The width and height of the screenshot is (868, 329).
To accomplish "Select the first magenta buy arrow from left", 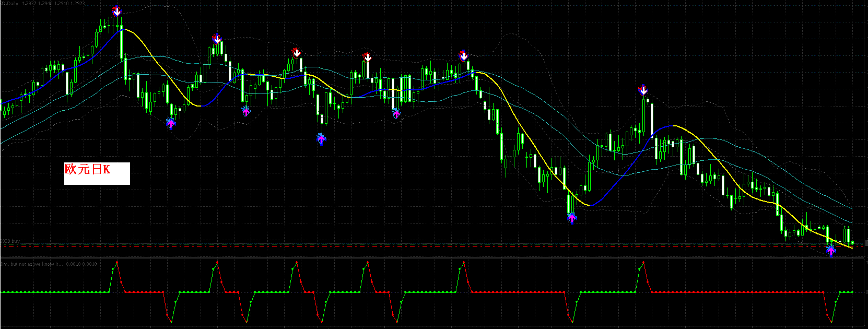I will point(171,123).
